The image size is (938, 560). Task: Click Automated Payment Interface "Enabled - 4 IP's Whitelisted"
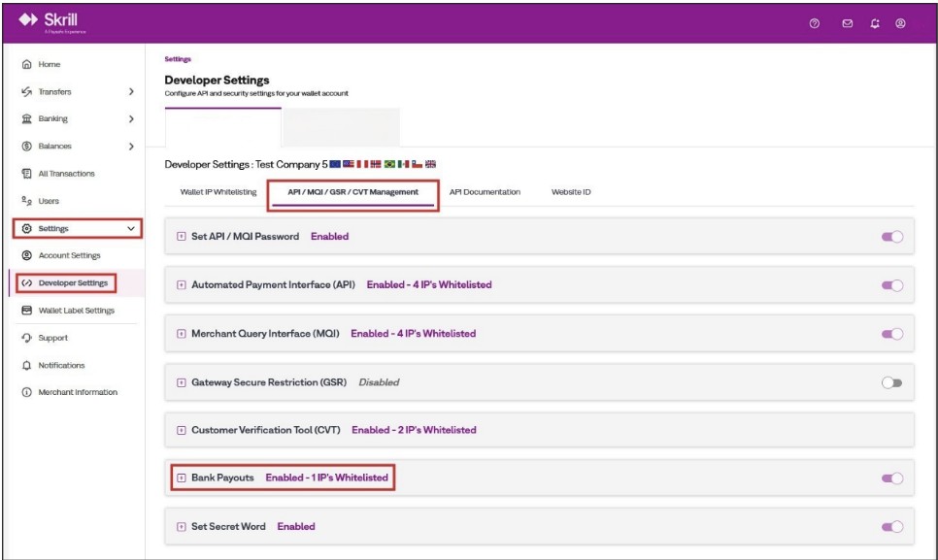click(429, 284)
